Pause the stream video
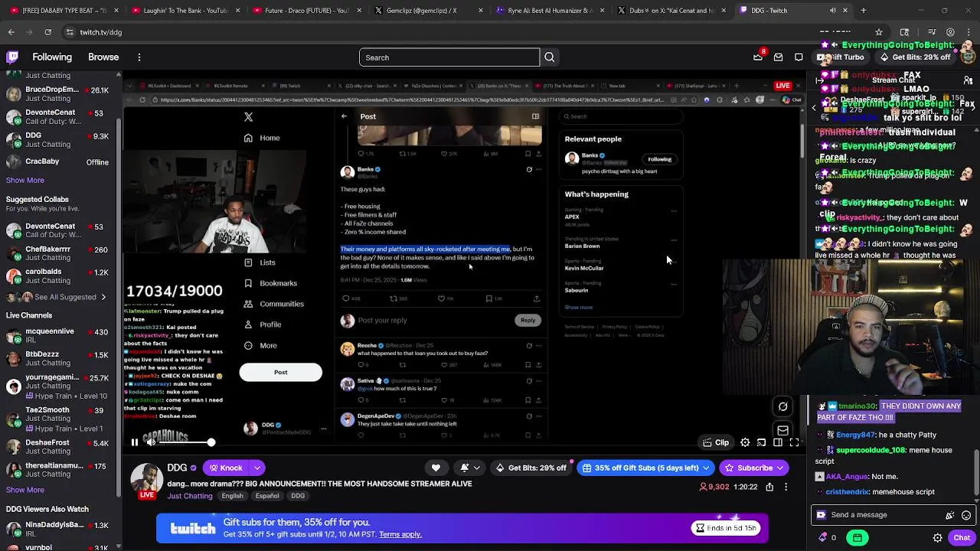The height and width of the screenshot is (551, 980). pos(134,442)
